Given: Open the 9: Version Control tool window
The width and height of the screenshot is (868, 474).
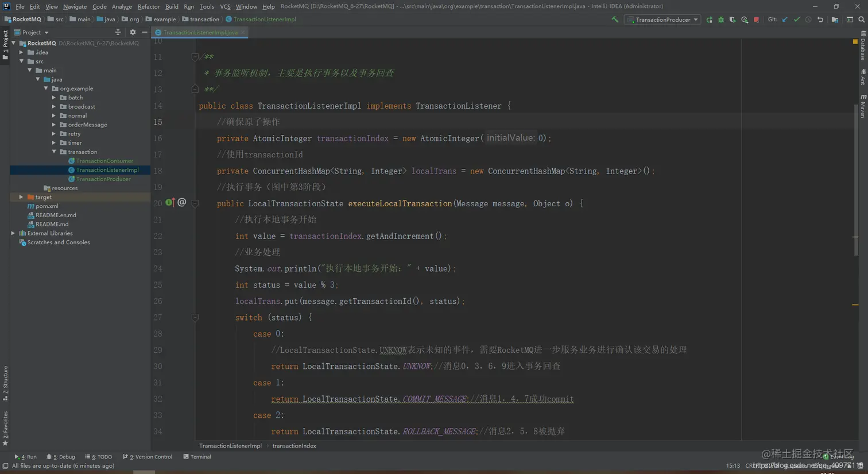Looking at the screenshot, I should point(148,457).
